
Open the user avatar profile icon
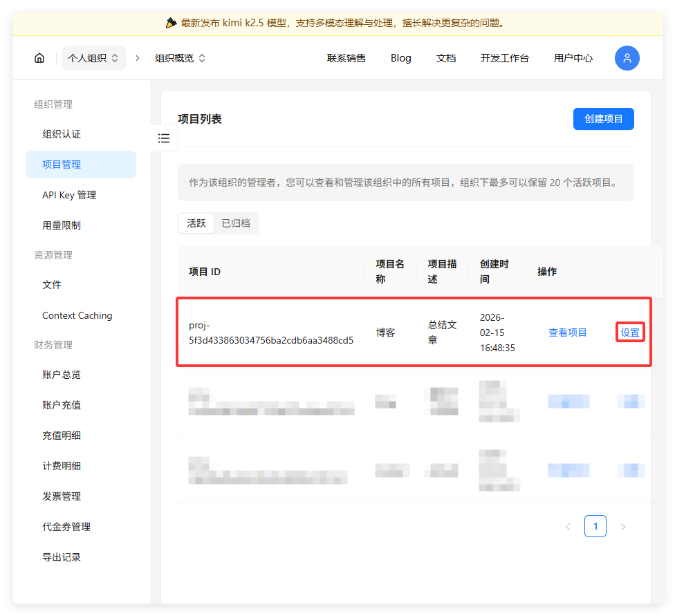tap(627, 58)
